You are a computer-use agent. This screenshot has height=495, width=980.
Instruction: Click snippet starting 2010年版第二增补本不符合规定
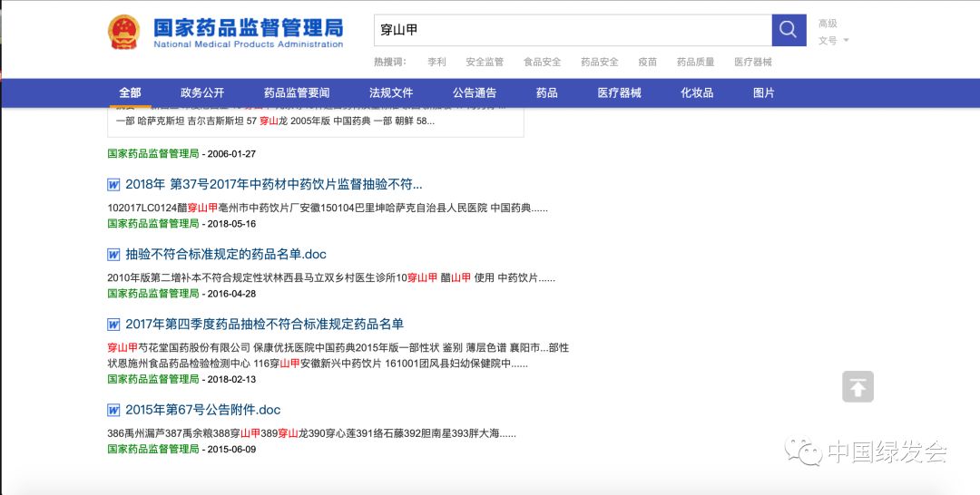[331, 277]
